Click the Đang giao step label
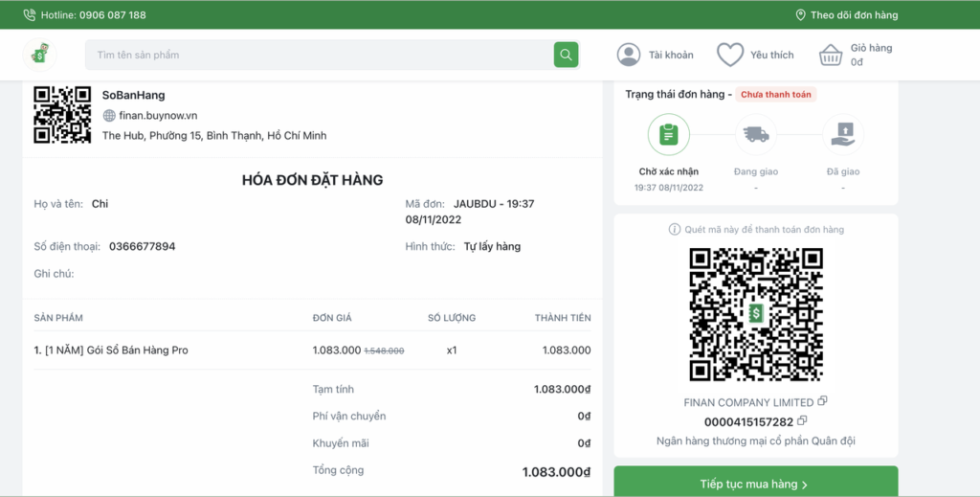The width and height of the screenshot is (980, 497). [756, 171]
